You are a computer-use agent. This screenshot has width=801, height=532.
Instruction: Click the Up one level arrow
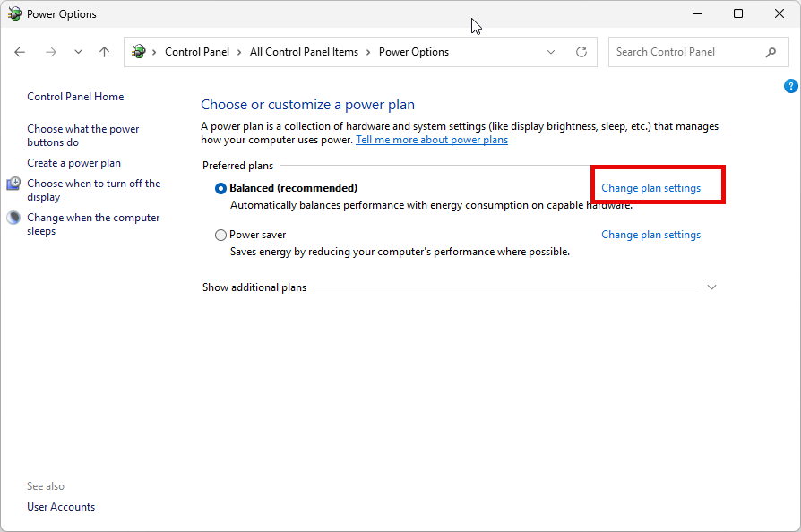click(x=104, y=52)
